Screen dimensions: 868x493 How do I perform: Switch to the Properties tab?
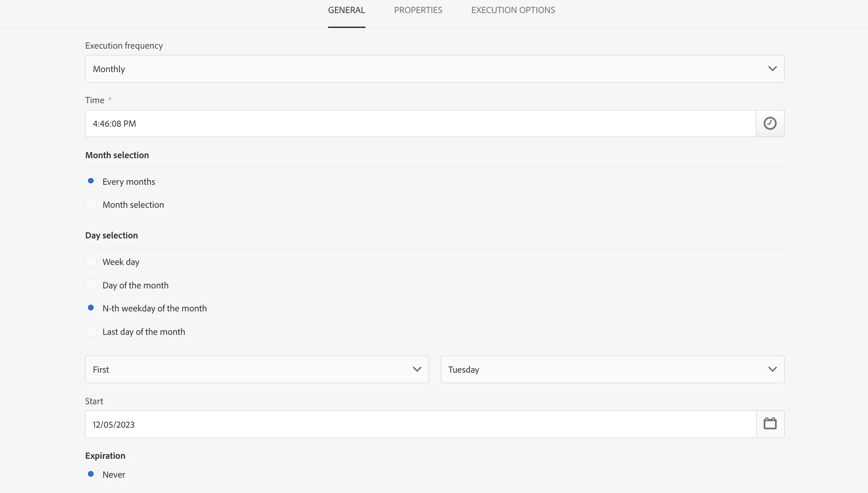[x=418, y=10]
